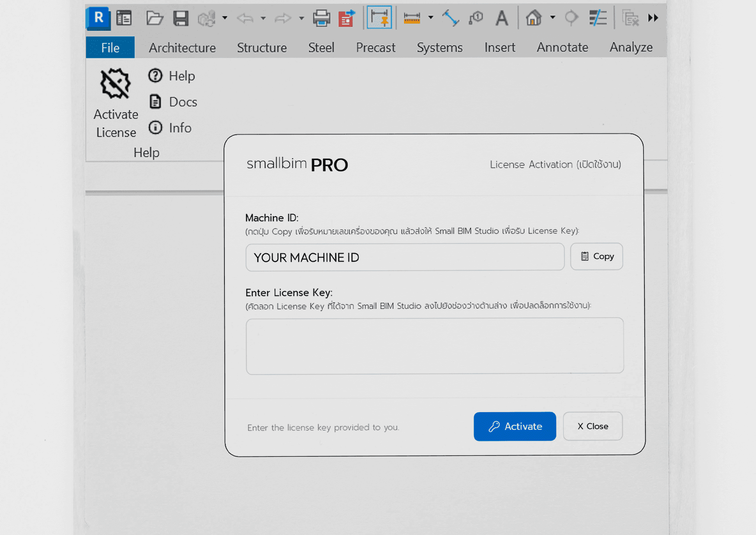This screenshot has width=756, height=535.
Task: Switch to the Architecture ribbon tab
Action: [x=181, y=48]
